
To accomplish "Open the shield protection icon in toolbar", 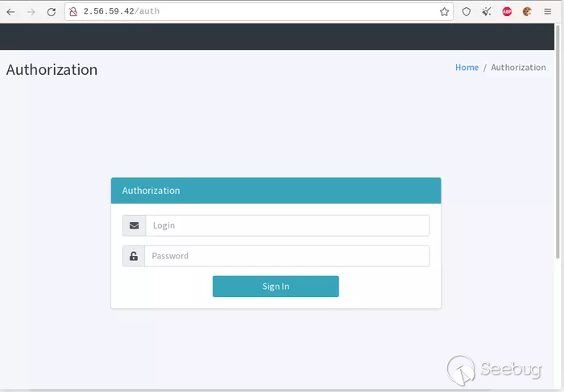I will tap(467, 12).
